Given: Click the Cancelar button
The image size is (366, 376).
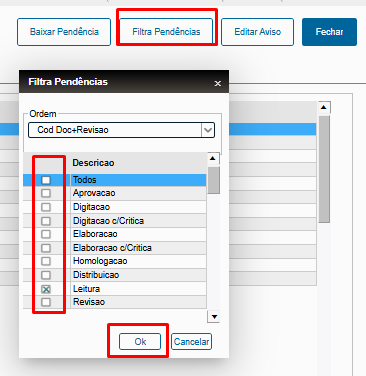Looking at the screenshot, I should [191, 342].
